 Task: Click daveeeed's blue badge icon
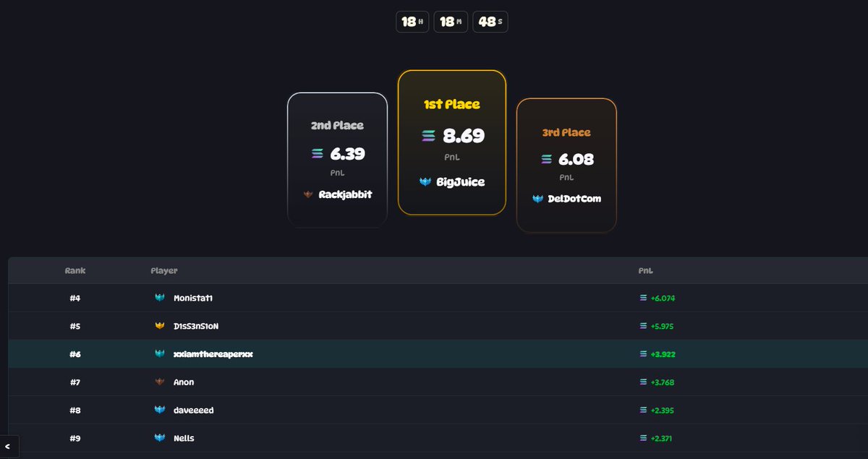point(160,410)
